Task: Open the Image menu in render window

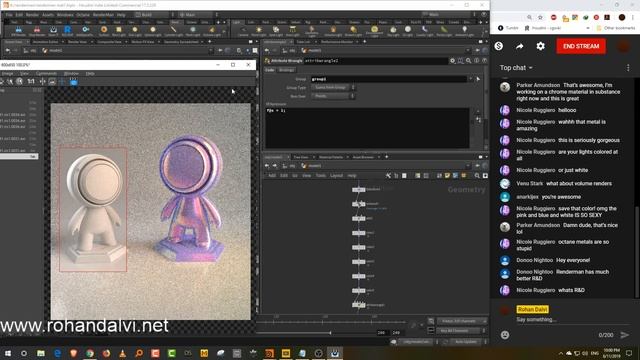Action: coord(7,73)
